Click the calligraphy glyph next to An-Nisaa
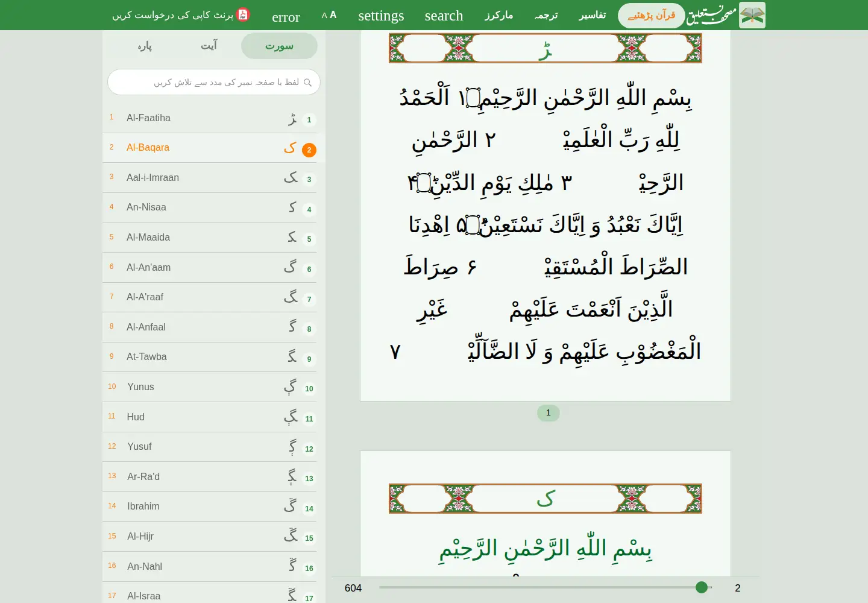This screenshot has height=603, width=868. (292, 207)
